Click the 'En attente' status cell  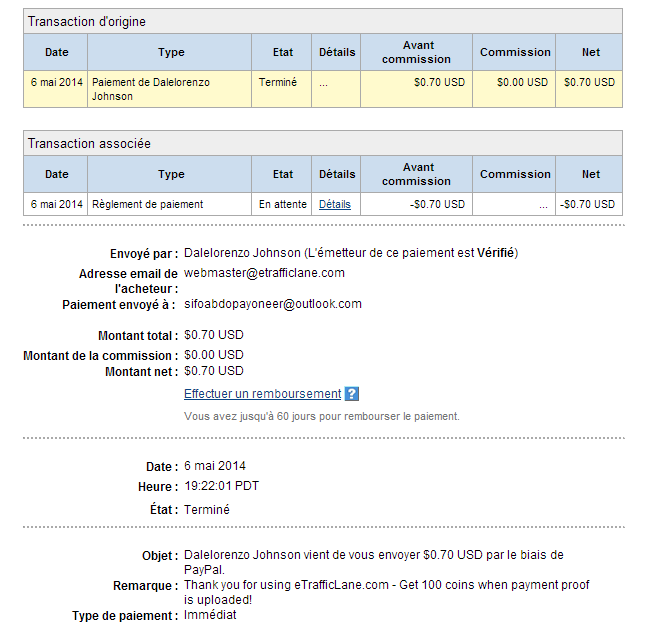point(281,204)
